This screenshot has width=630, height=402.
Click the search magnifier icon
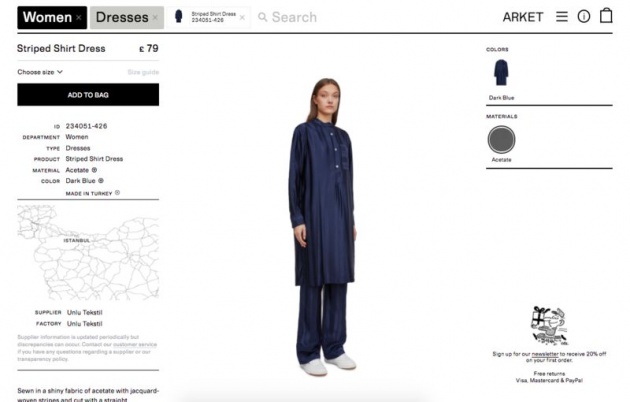(x=262, y=17)
